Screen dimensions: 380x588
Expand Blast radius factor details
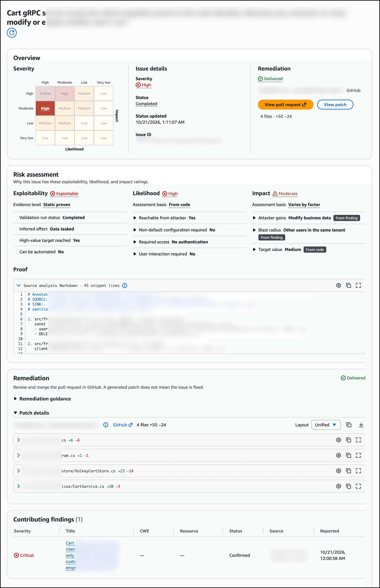(x=254, y=230)
